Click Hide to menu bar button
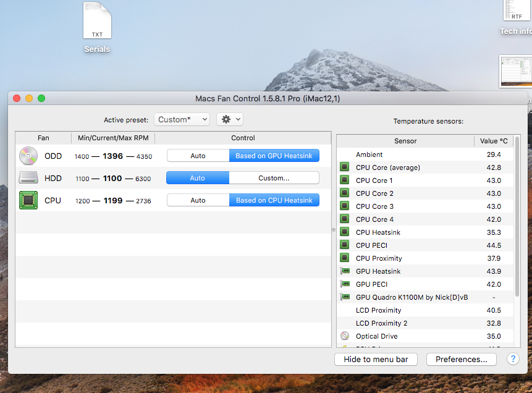This screenshot has width=532, height=393. point(376,359)
